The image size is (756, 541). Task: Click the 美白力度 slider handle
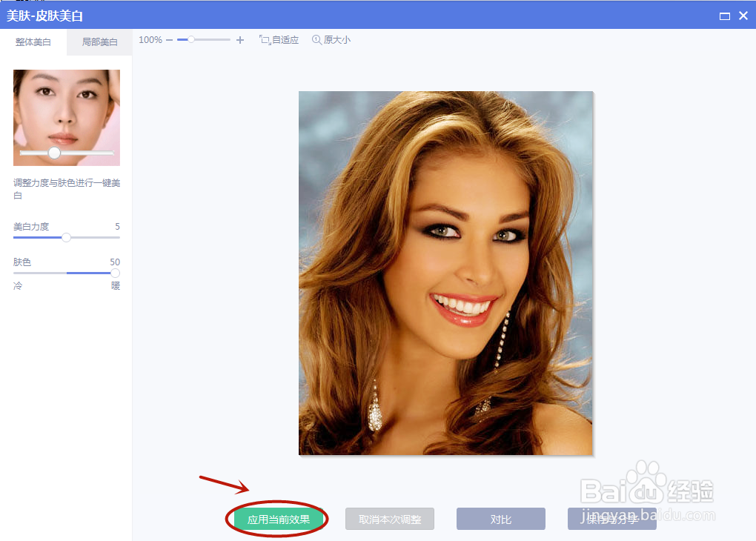click(67, 237)
